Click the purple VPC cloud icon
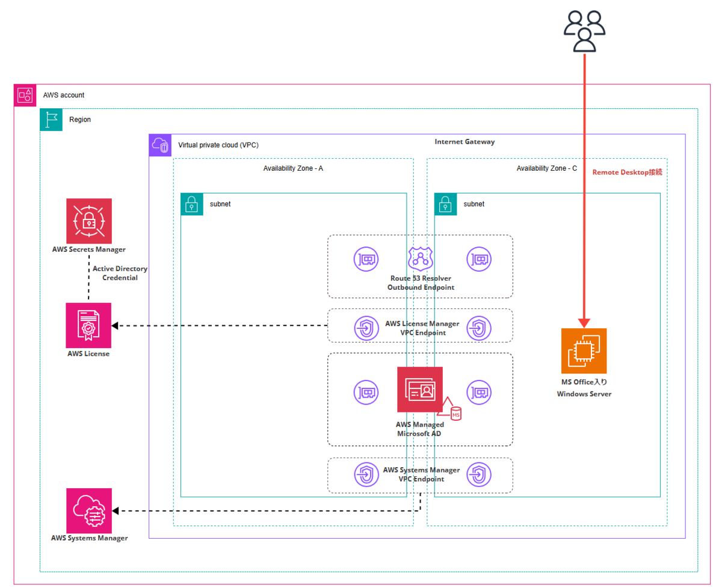Image resolution: width=722 pixels, height=588 pixels. [x=160, y=145]
